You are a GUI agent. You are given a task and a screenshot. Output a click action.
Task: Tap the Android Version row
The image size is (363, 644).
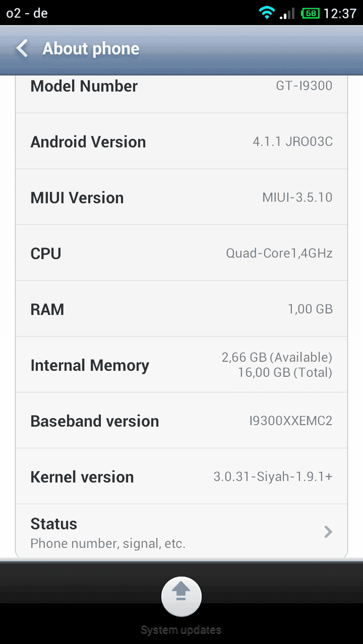point(181,141)
